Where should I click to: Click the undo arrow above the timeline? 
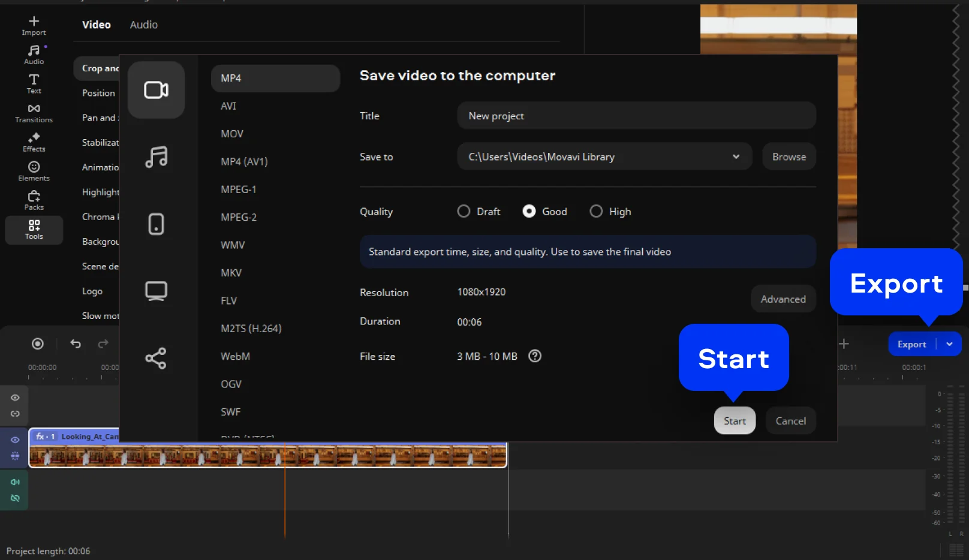(76, 344)
